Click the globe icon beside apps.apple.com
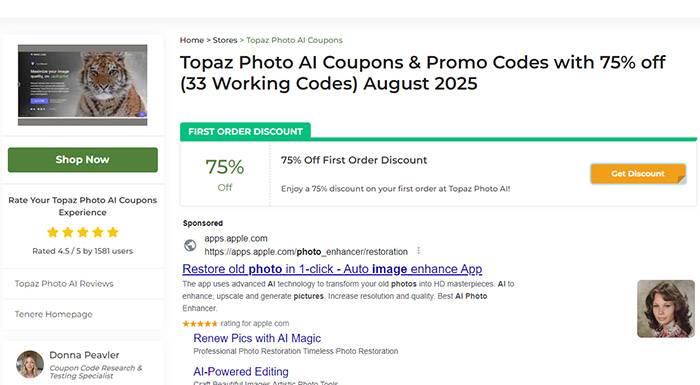The image size is (700, 385). [190, 245]
